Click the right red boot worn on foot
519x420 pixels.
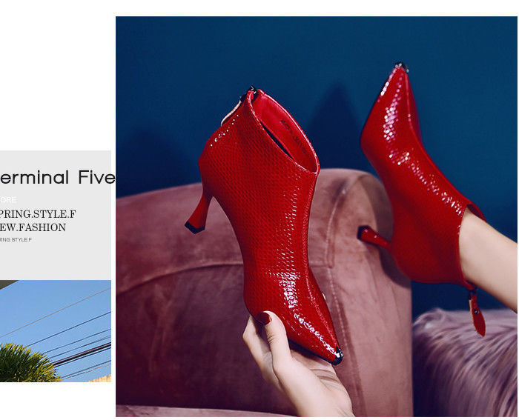[x=420, y=185]
